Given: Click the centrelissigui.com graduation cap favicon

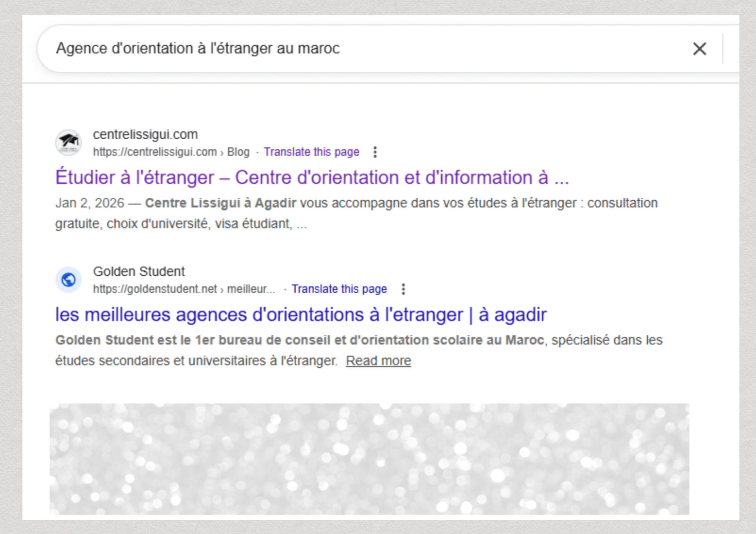Looking at the screenshot, I should [x=69, y=142].
